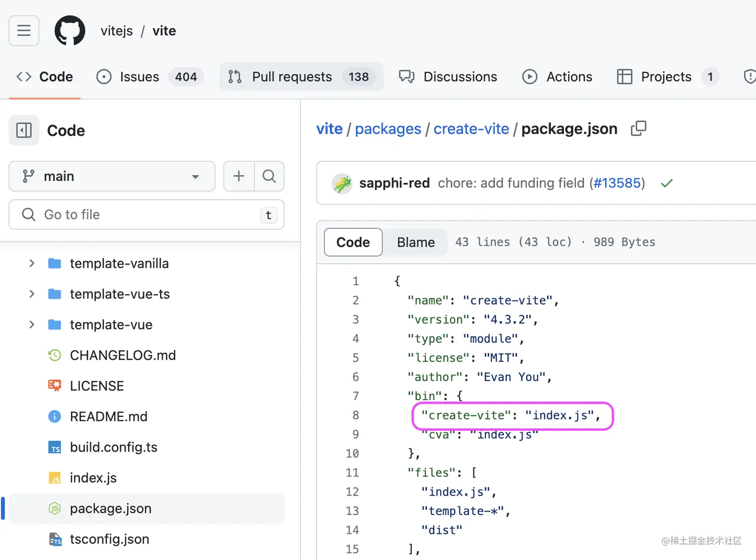Expand the template-vue folder chevron
The image size is (756, 560).
tap(31, 325)
